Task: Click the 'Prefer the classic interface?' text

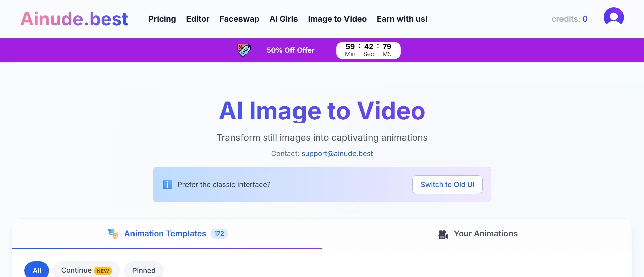Action: [x=224, y=185]
